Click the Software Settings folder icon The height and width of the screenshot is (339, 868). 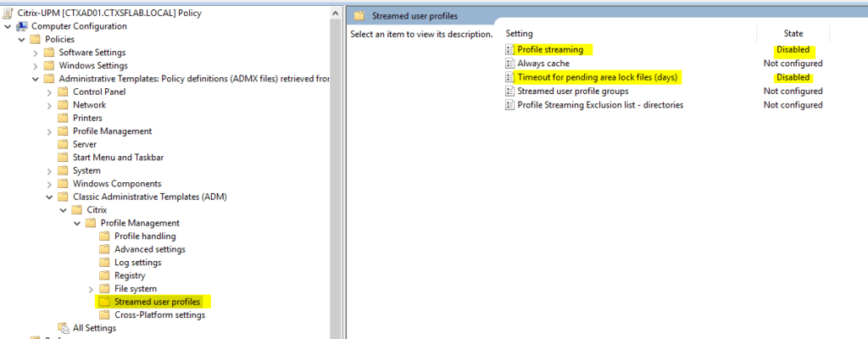[50, 53]
